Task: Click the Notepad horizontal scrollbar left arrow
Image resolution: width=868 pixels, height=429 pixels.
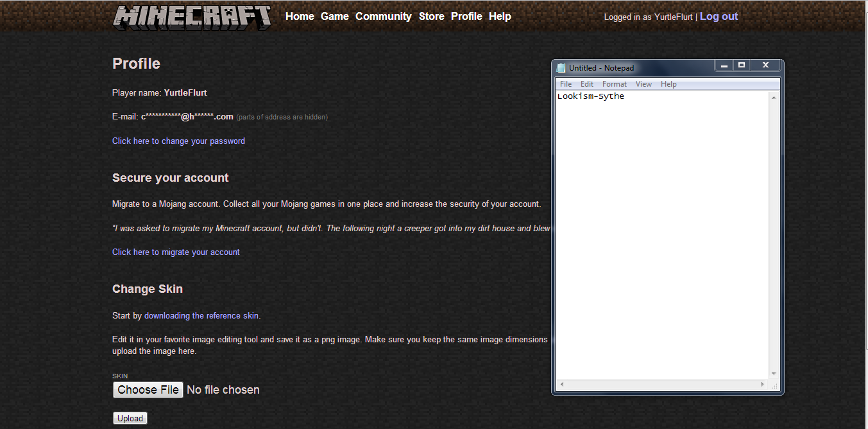Action: tap(561, 384)
